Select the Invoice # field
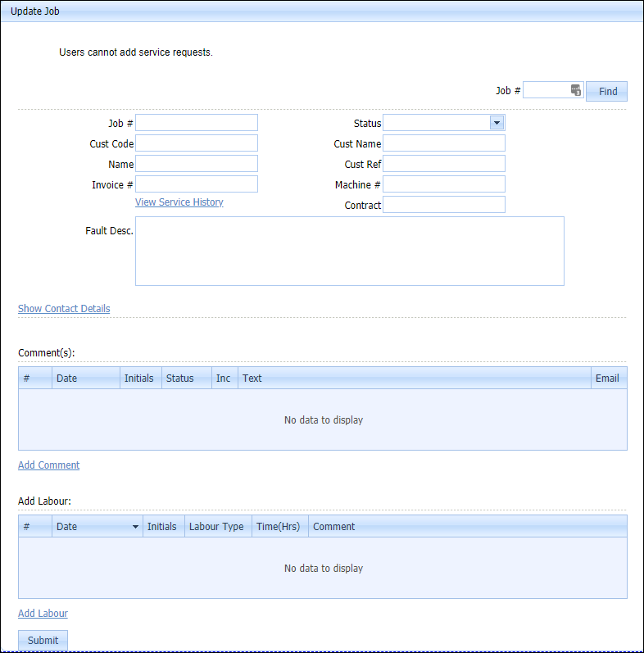Viewport: 644px width, 653px height. pyautogui.click(x=197, y=184)
